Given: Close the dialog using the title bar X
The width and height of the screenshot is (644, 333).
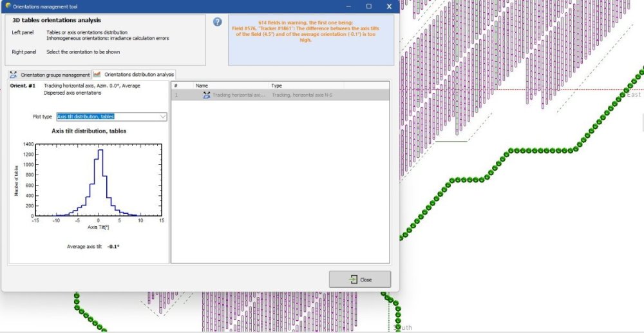Looking at the screenshot, I should click(389, 6).
